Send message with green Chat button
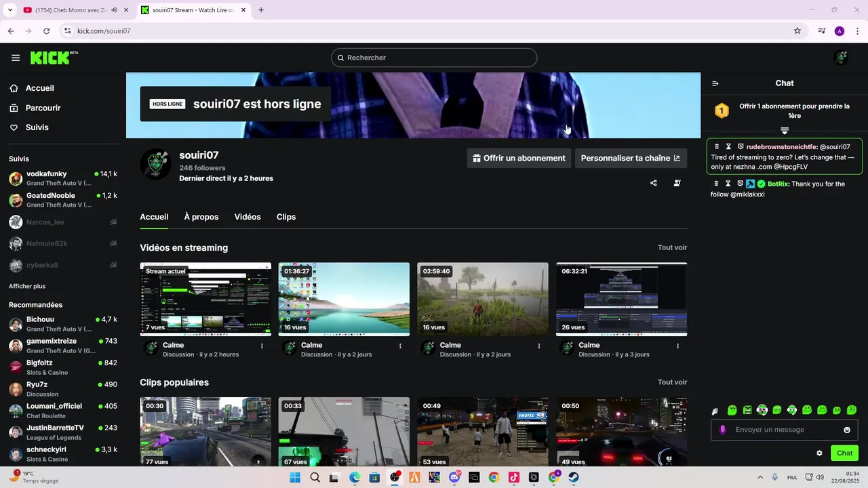The width and height of the screenshot is (868, 488). 844,453
